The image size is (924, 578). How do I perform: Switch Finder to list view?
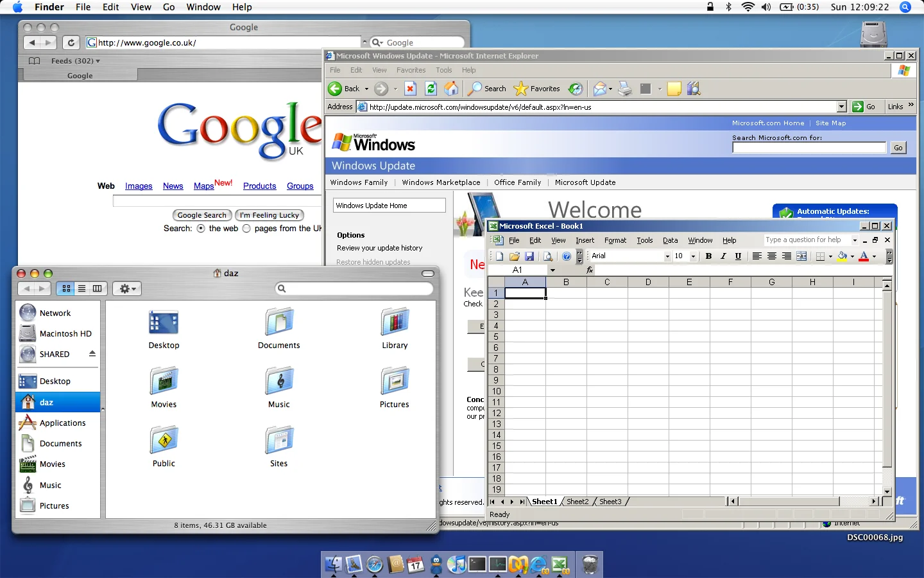click(x=81, y=289)
